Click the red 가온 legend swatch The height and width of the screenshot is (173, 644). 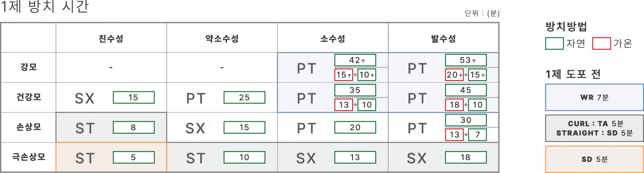click(x=601, y=44)
